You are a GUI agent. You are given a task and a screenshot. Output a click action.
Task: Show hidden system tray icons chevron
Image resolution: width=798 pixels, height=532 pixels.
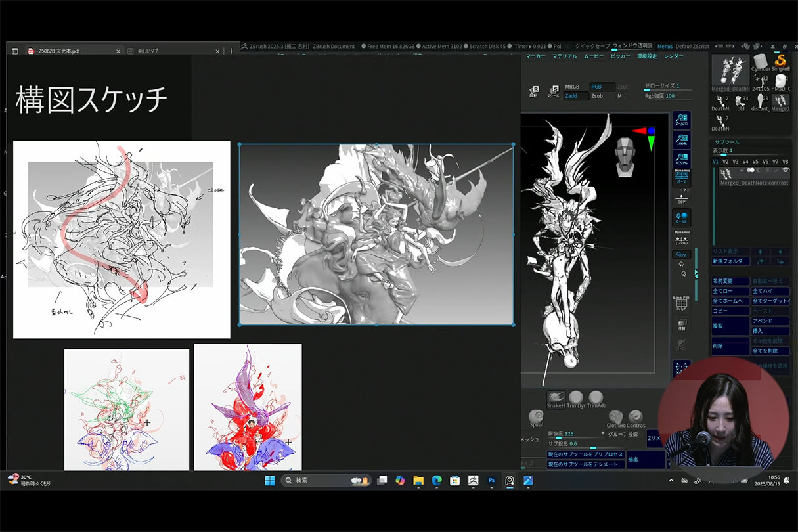[x=671, y=481]
